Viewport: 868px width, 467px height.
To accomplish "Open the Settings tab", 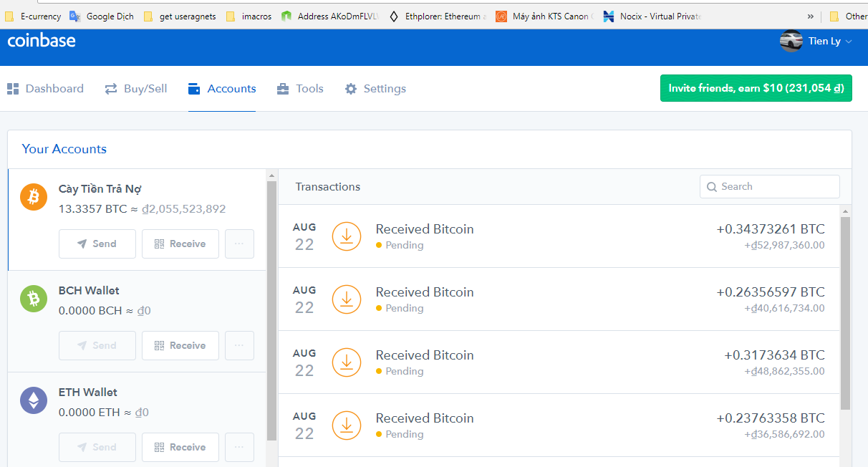I will point(375,89).
